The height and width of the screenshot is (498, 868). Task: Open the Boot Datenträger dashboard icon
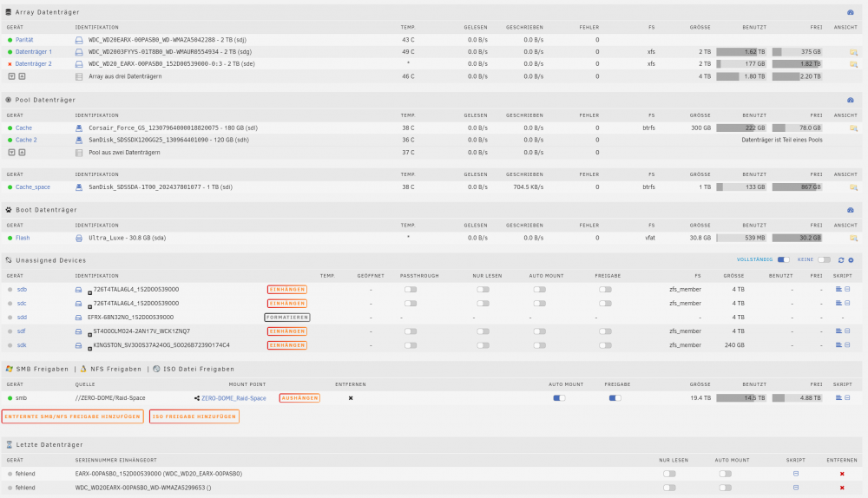pyautogui.click(x=851, y=210)
